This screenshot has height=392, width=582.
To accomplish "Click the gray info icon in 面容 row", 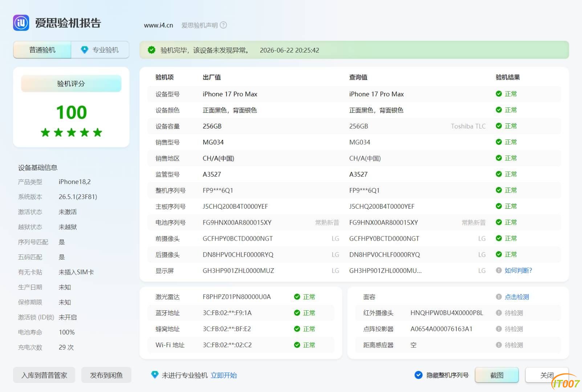I will click(499, 297).
